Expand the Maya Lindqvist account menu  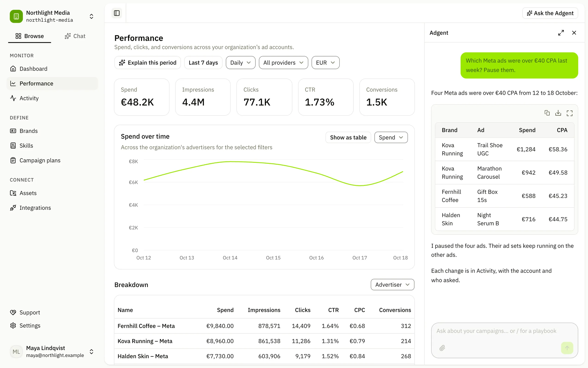(x=91, y=352)
